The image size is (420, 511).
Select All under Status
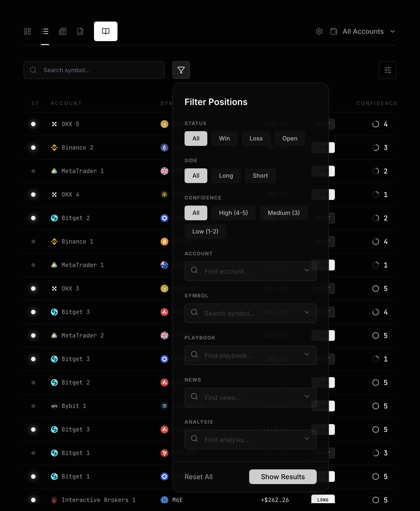196,139
